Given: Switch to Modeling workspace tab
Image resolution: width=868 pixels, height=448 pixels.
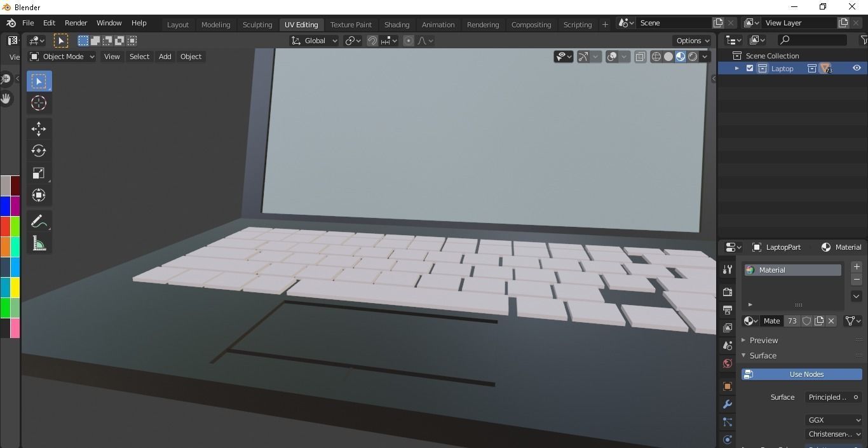Looking at the screenshot, I should [215, 25].
